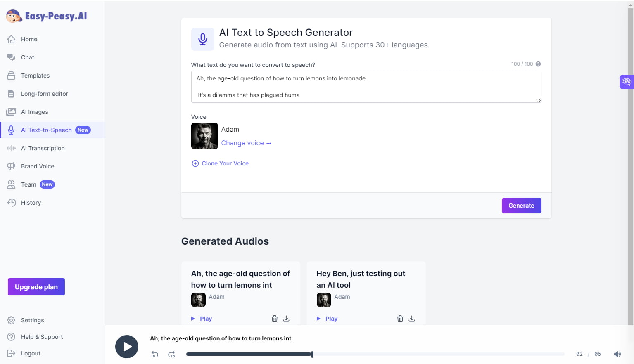
Task: Click the Upgrade plan button
Action: click(x=36, y=287)
